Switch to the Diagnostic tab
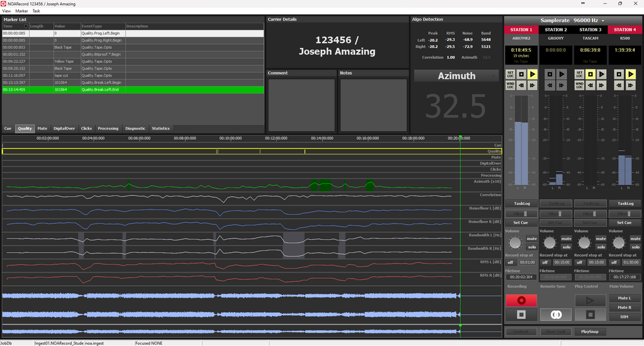644x346 pixels. pyautogui.click(x=135, y=128)
